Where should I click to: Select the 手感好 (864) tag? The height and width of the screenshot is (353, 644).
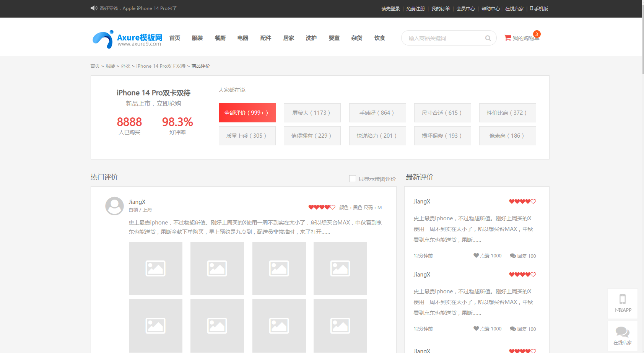click(377, 113)
